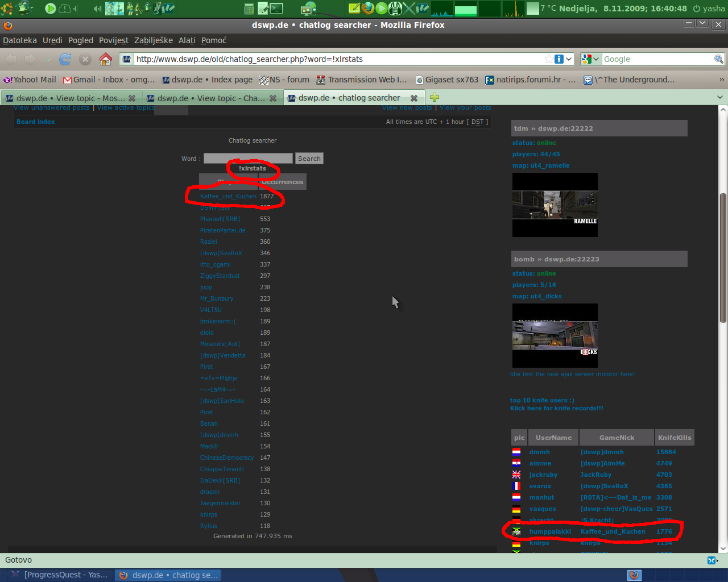
Task: Bookmark this page with the star icon
Action: (549, 59)
